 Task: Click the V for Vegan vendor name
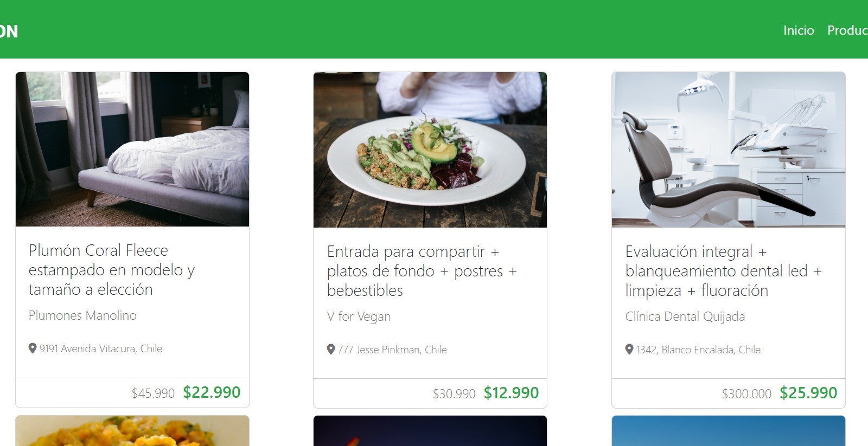(x=359, y=316)
